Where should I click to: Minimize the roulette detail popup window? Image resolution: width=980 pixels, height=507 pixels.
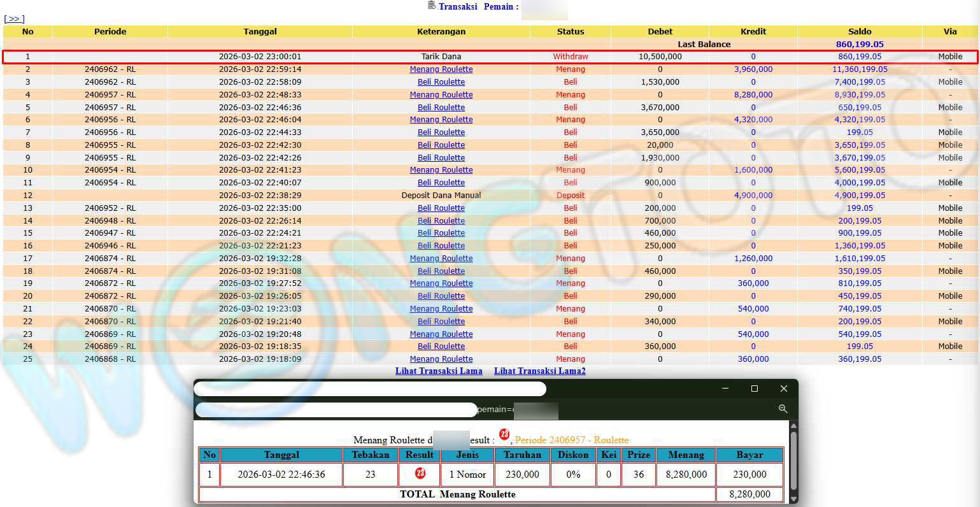click(x=725, y=389)
